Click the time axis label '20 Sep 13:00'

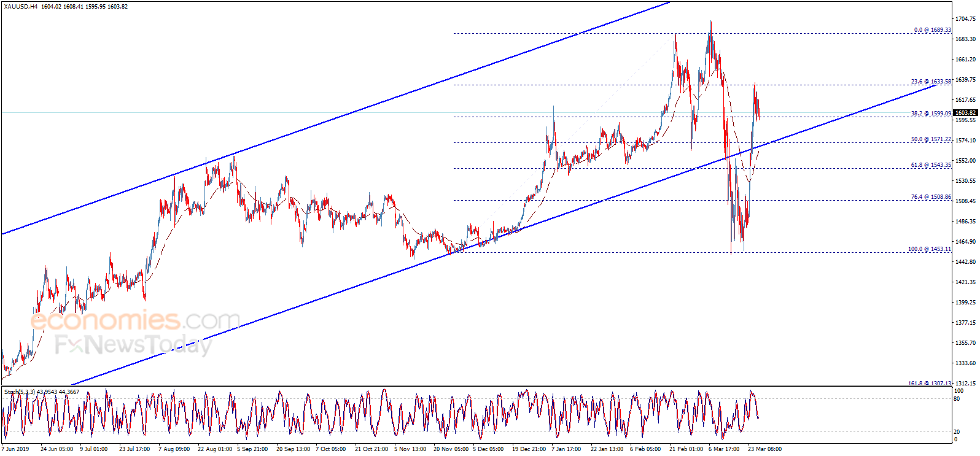point(293,449)
